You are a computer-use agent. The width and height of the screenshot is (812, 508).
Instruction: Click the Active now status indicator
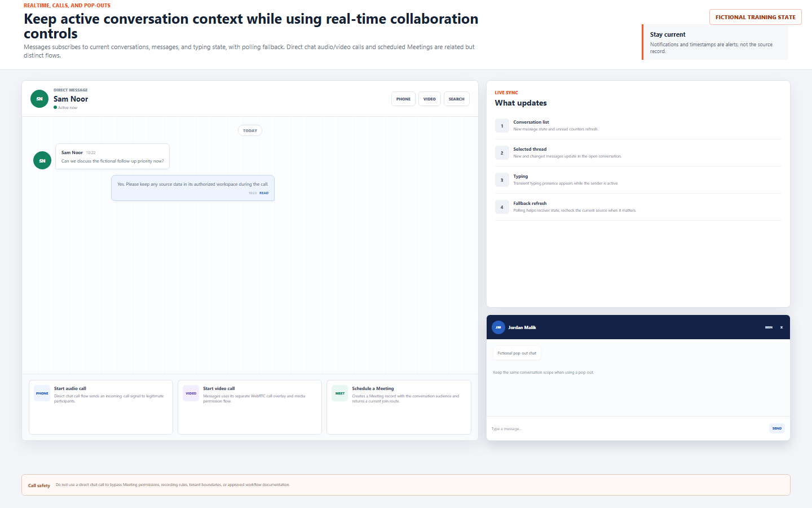65,107
